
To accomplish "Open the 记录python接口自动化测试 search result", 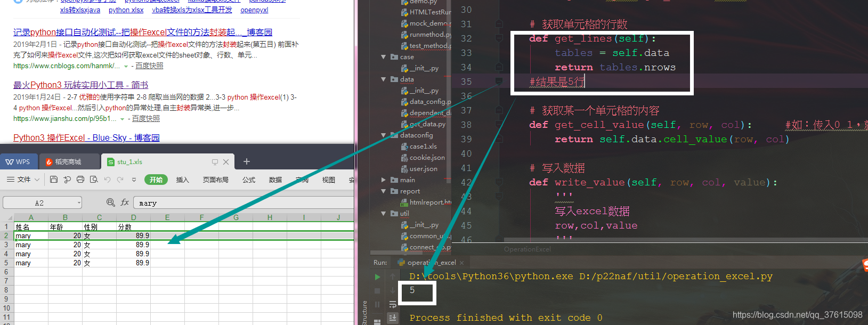I will [143, 32].
